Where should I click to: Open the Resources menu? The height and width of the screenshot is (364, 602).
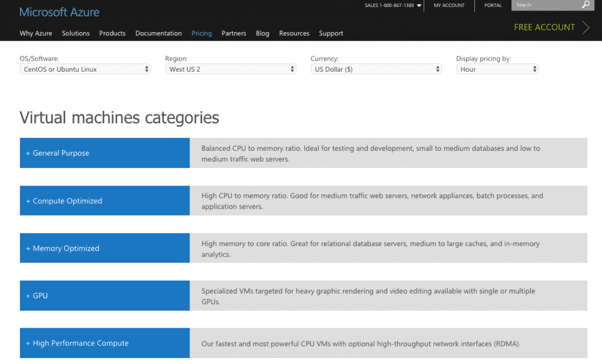(x=294, y=33)
